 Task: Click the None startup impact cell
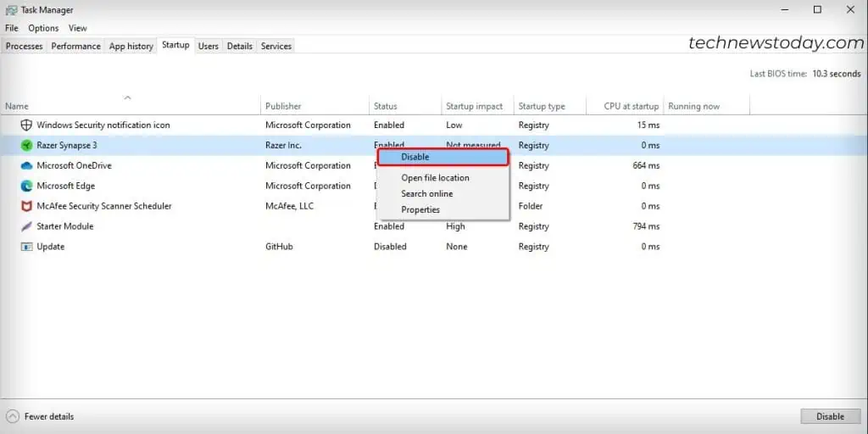[456, 247]
